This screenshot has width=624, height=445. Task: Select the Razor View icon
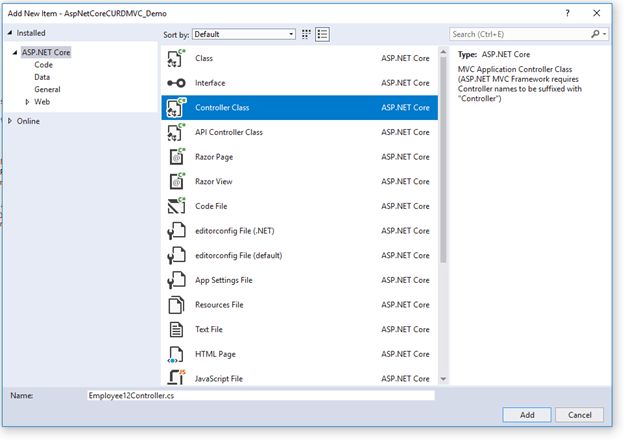(x=176, y=182)
